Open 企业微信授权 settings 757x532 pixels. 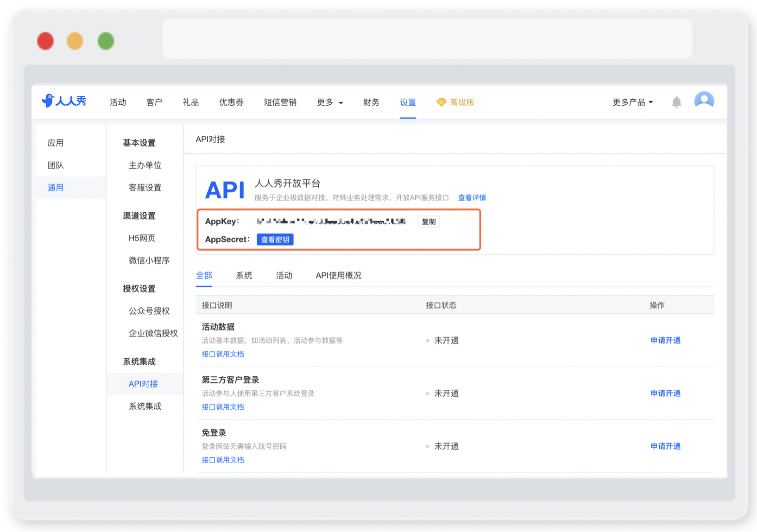coord(153,333)
